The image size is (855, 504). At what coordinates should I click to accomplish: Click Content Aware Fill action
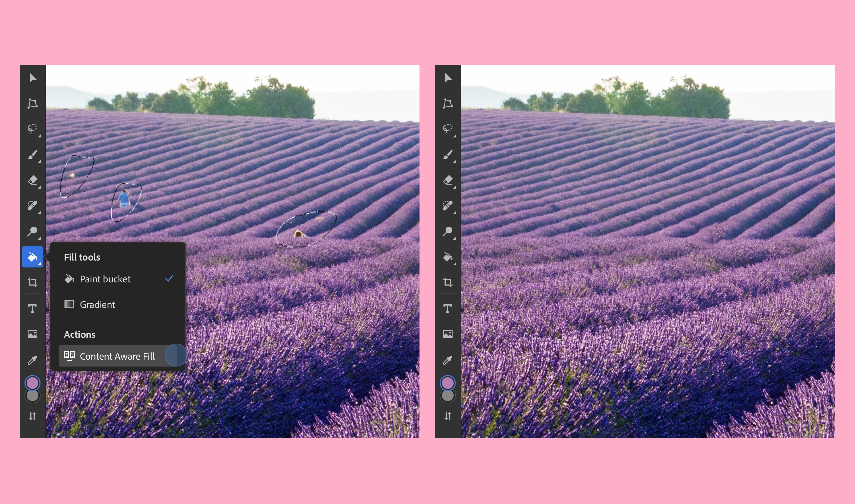coord(117,356)
